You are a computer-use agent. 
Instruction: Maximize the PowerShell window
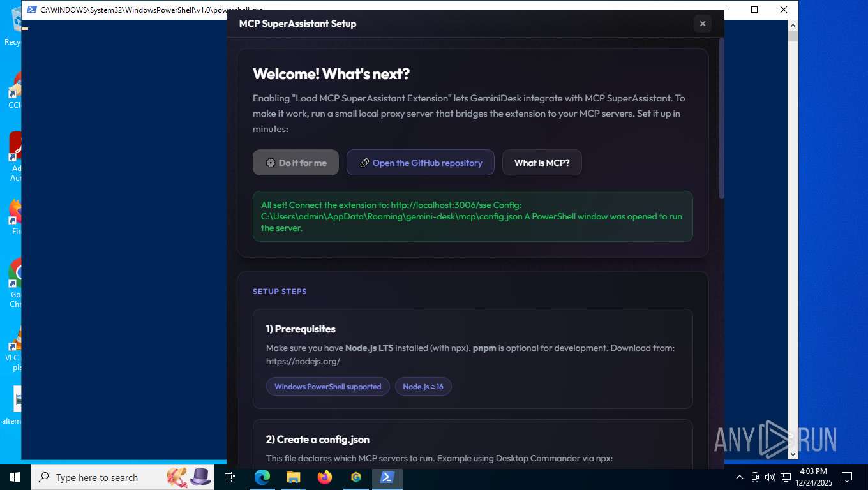[754, 10]
